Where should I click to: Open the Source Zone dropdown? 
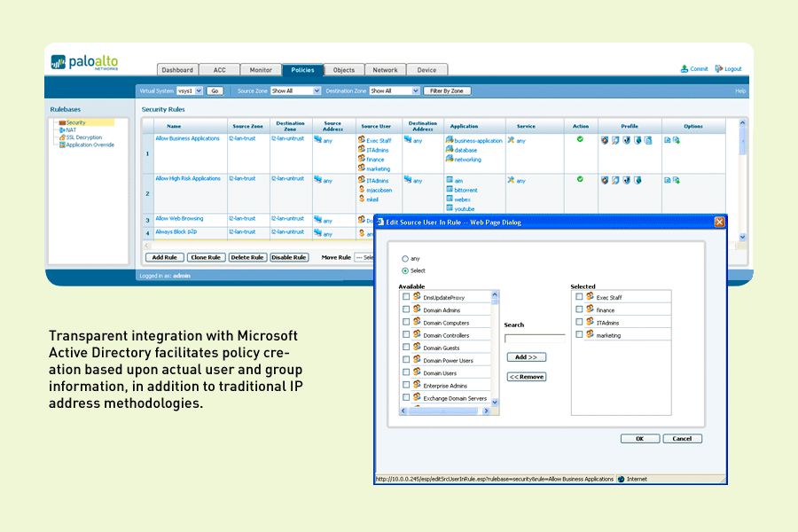(x=295, y=90)
